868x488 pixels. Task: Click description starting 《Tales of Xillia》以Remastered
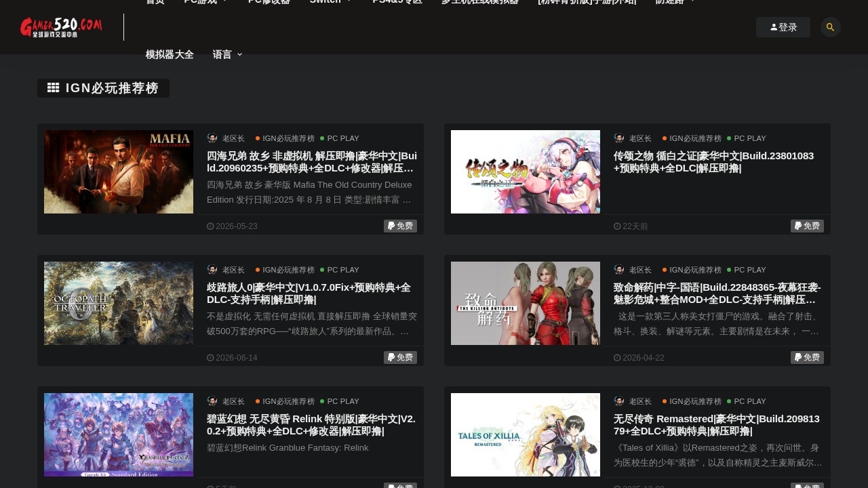718,455
